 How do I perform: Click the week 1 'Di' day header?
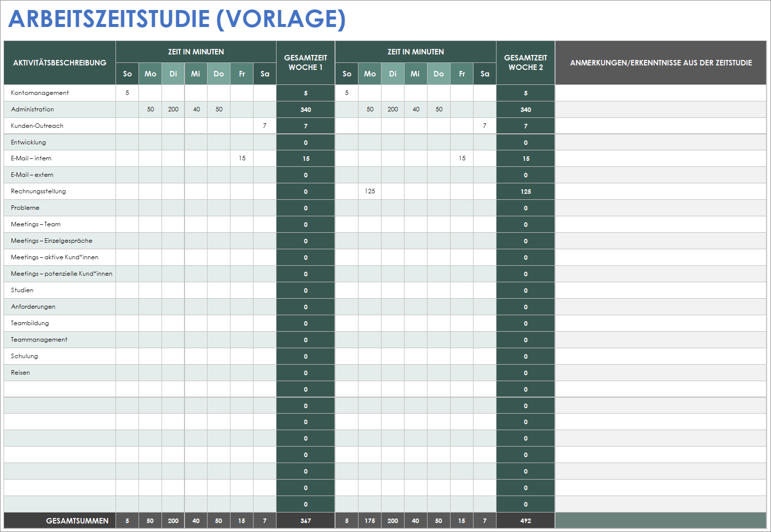173,74
